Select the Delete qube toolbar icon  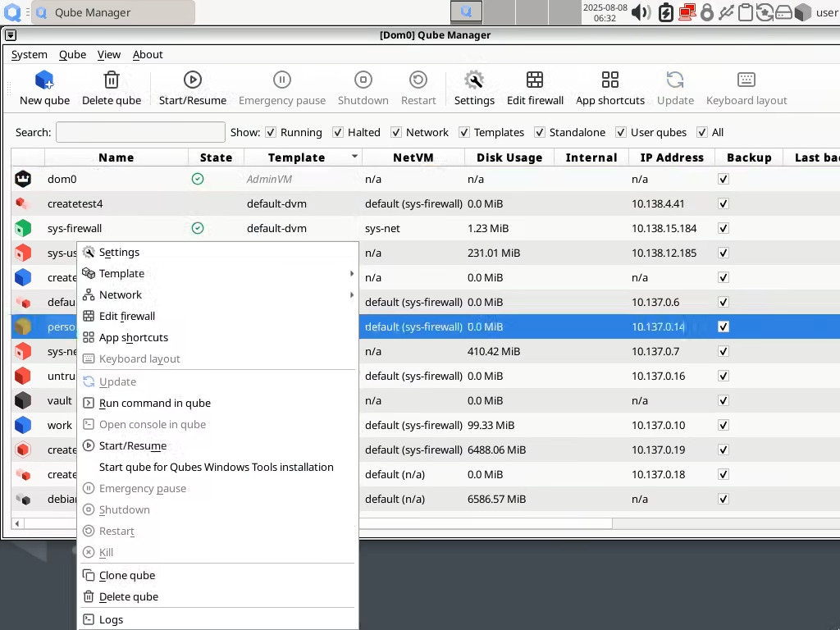point(112,88)
